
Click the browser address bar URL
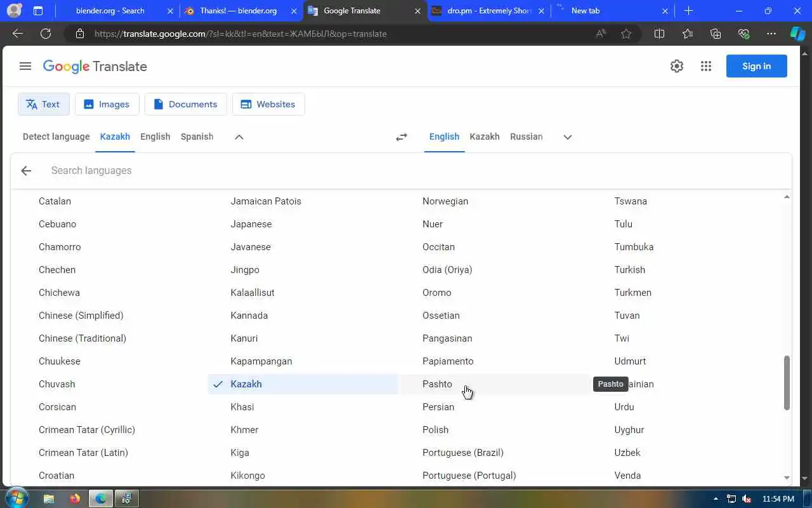click(x=240, y=34)
